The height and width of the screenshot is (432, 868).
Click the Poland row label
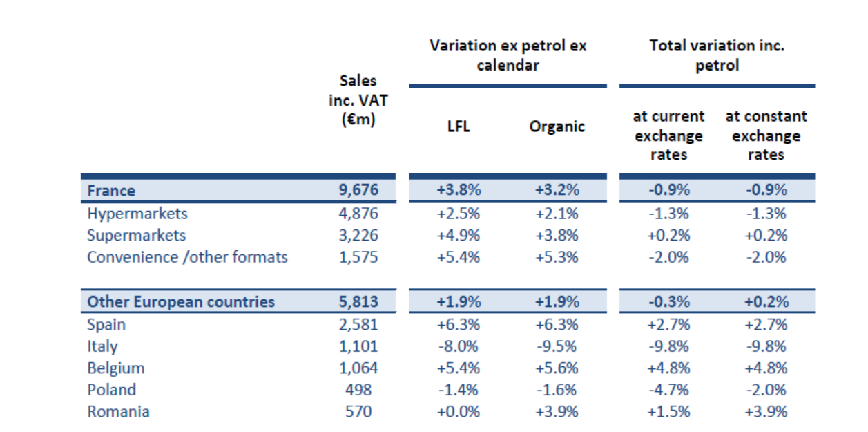(x=111, y=390)
